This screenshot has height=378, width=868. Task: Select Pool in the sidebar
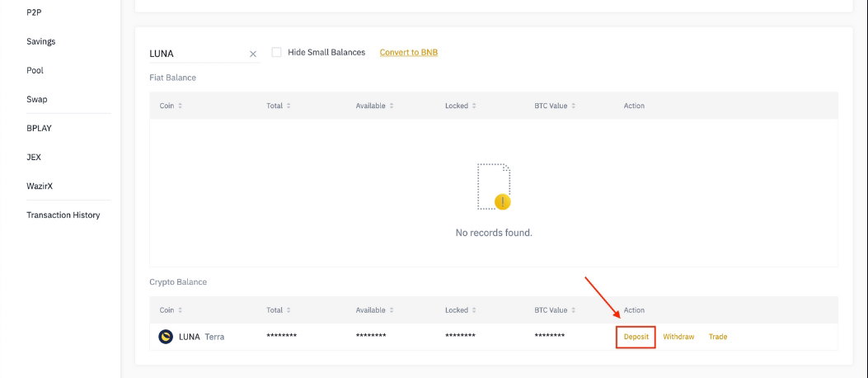(35, 70)
